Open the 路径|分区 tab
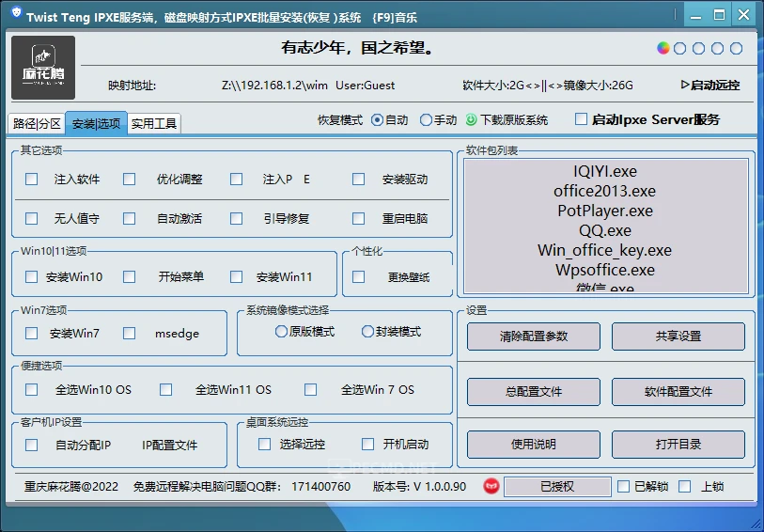Image resolution: width=764 pixels, height=532 pixels. (x=37, y=123)
